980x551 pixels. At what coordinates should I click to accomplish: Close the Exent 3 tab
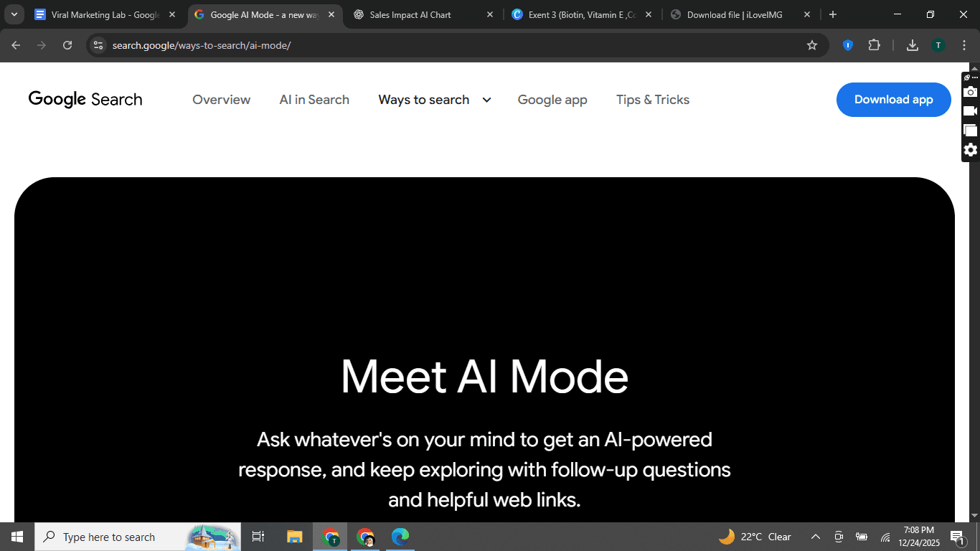[x=649, y=14]
